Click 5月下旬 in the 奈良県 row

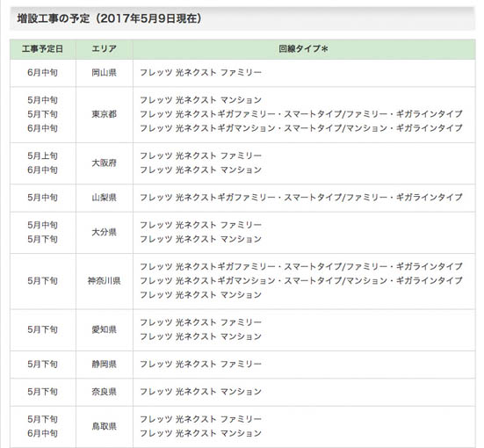pyautogui.click(x=42, y=392)
